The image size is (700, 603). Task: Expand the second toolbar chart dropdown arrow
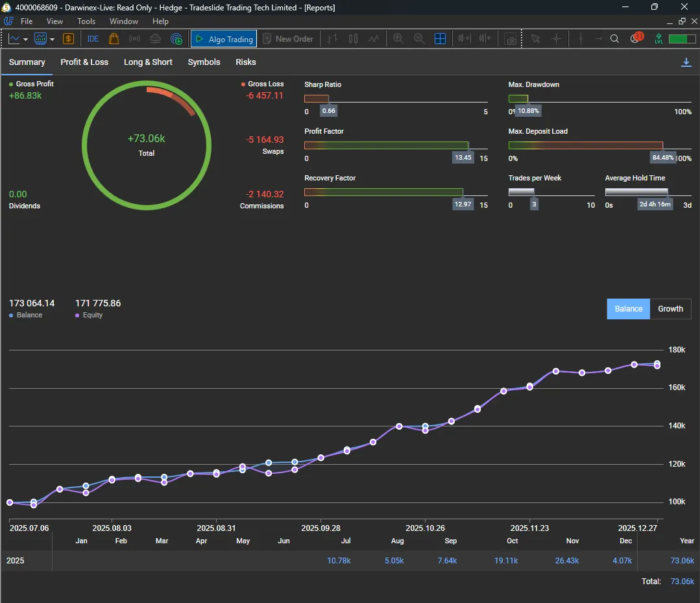coord(53,40)
